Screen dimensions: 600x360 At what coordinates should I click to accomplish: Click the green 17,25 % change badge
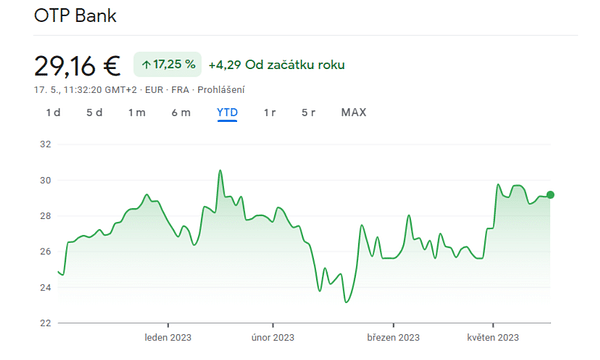coord(168,64)
